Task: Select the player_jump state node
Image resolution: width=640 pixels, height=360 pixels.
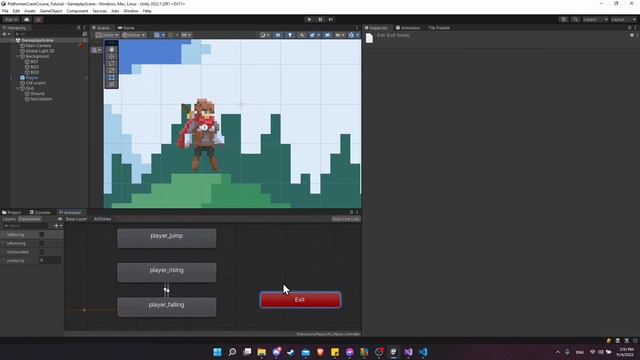Action: pos(167,238)
